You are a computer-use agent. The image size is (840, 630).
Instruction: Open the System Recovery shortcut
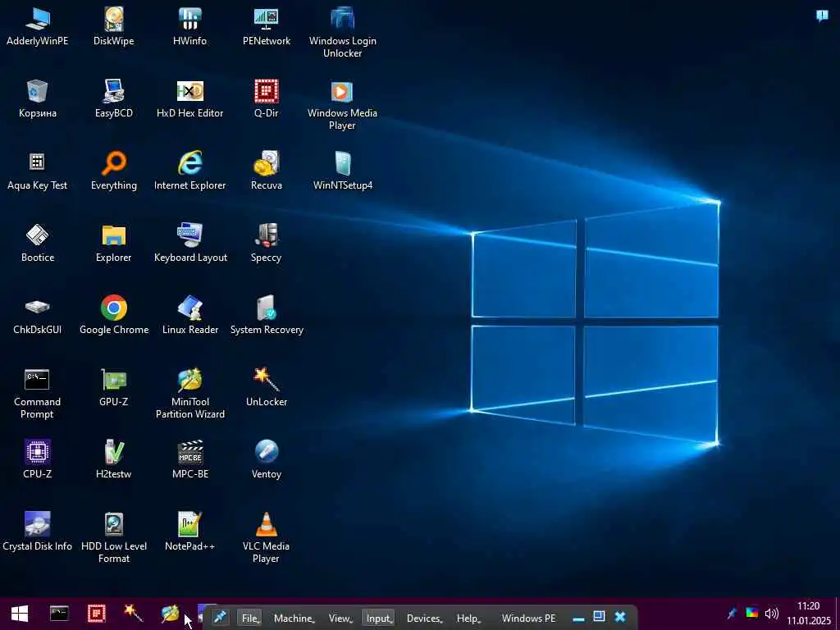pos(267,316)
